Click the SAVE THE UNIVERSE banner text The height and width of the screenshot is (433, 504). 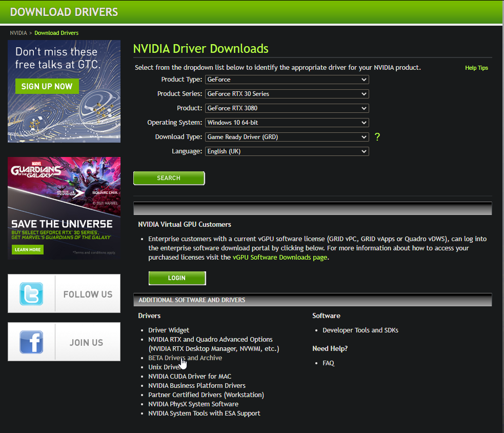pyautogui.click(x=62, y=224)
